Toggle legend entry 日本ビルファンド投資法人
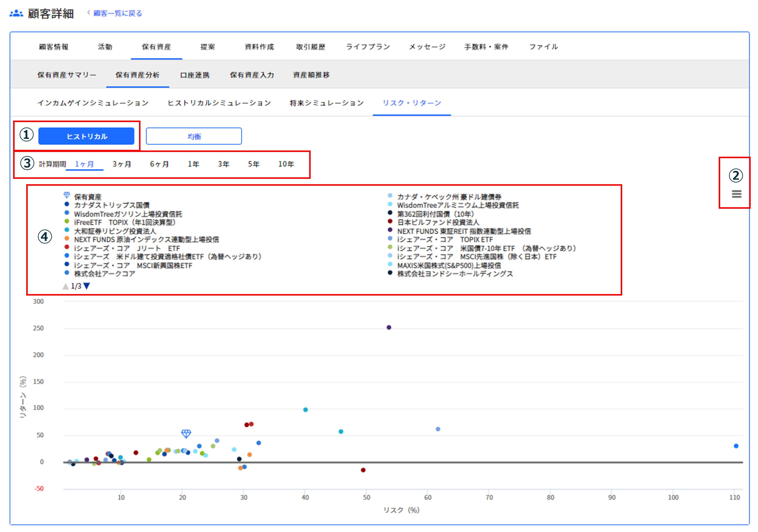Image resolution: width=758 pixels, height=532 pixels. pyautogui.click(x=438, y=222)
